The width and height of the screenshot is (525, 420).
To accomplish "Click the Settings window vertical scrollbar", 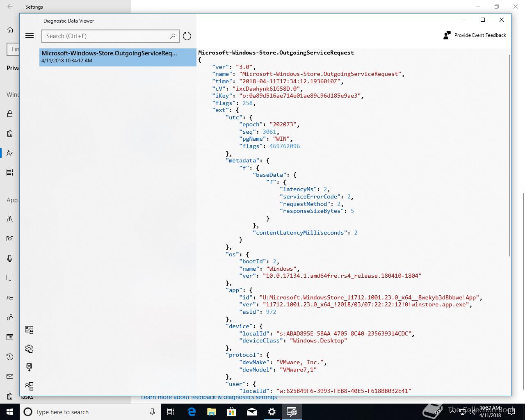I will coord(523,291).
